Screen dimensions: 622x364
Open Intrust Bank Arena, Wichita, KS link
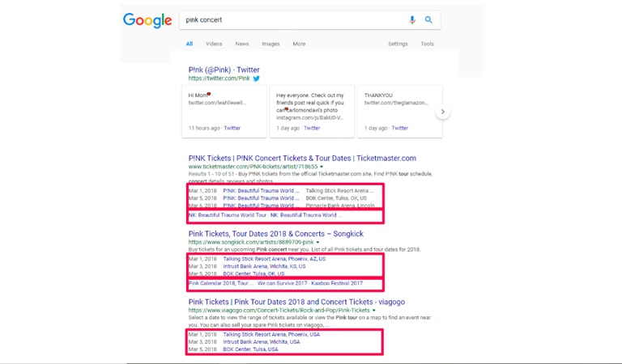tap(264, 266)
